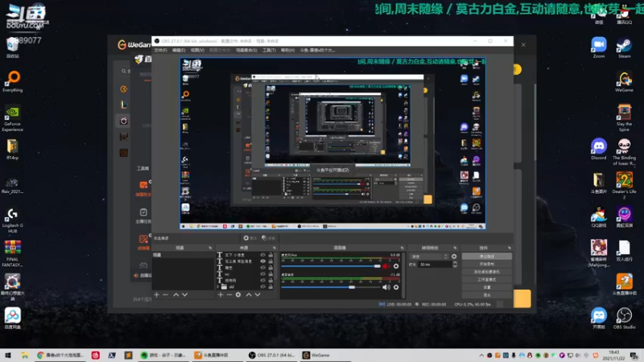The image size is (644, 362).
Task: Toggle visibility of the 左下 小信息 source
Action: click(263, 255)
